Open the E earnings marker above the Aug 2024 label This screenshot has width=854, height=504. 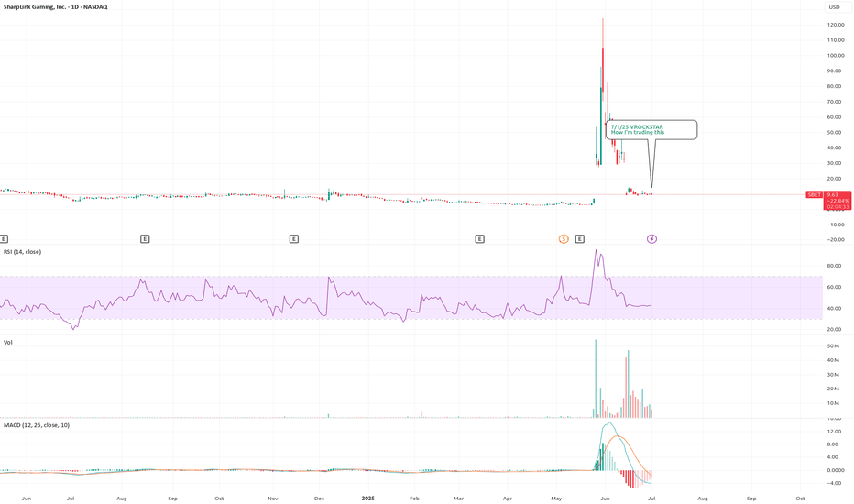(145, 238)
